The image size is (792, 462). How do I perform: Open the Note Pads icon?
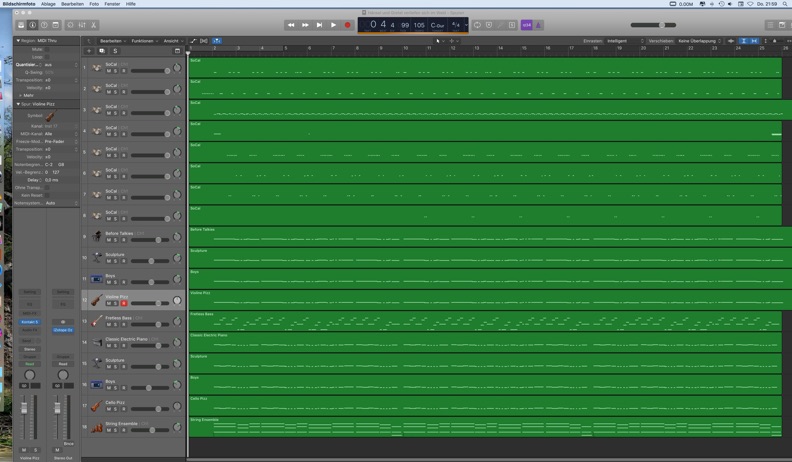[x=782, y=25]
